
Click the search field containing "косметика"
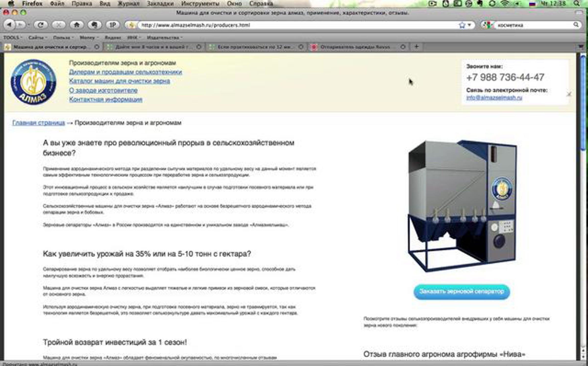(534, 25)
